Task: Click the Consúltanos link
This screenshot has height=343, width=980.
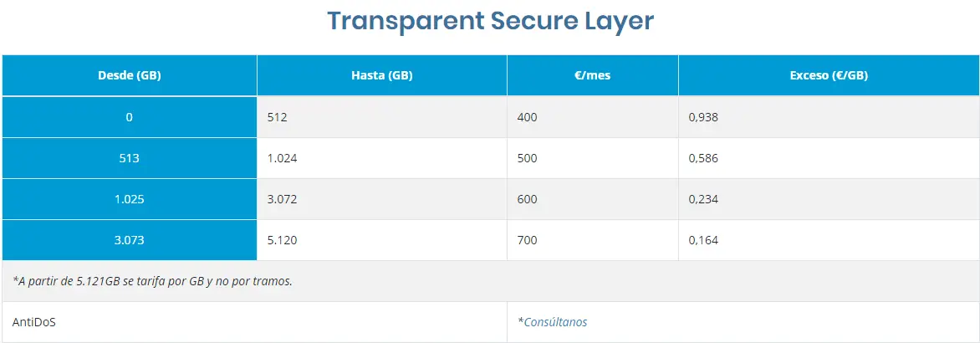Action: [x=555, y=322]
